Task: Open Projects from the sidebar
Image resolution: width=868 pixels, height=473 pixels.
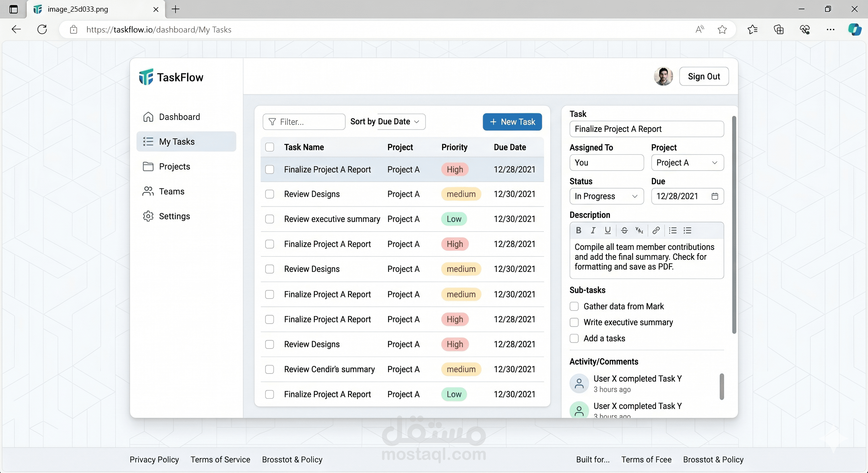Action: tap(186, 166)
